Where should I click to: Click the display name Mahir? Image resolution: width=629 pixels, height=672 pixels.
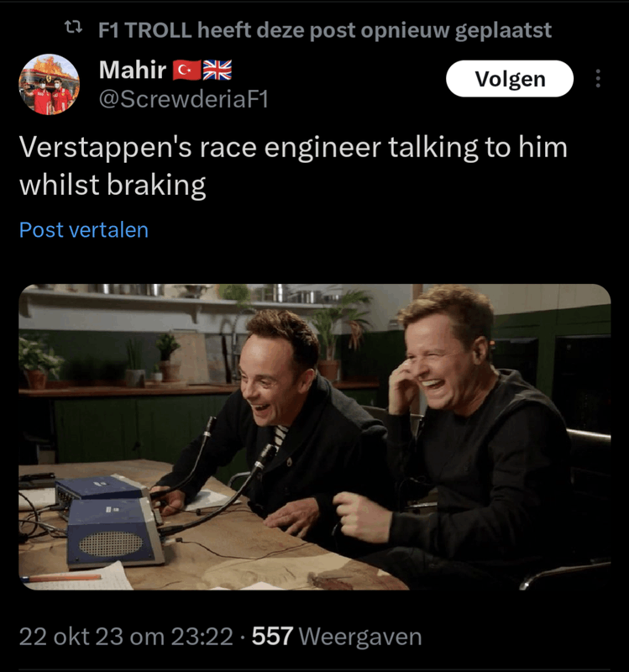[133, 70]
